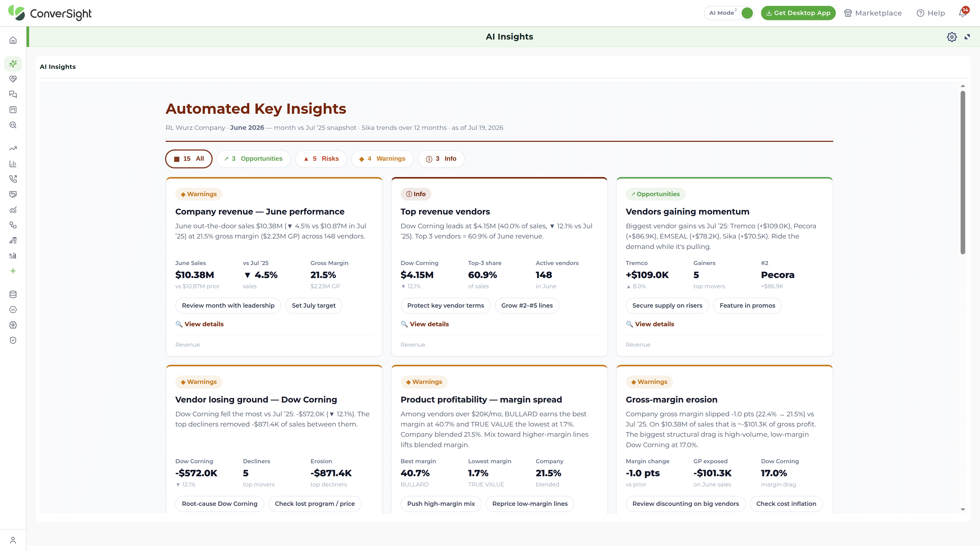The image size is (980, 551).
Task: Open the kanban board sidebar icon
Action: pyautogui.click(x=13, y=109)
